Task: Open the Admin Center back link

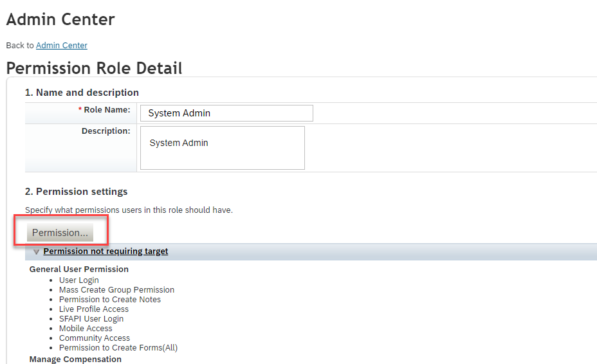Action: [x=62, y=46]
